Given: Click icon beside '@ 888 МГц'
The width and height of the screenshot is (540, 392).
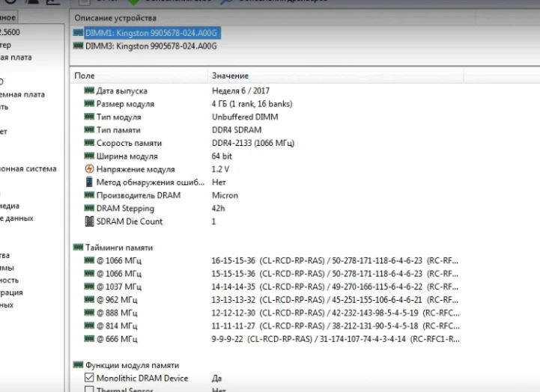Looking at the screenshot, I should [x=89, y=313].
